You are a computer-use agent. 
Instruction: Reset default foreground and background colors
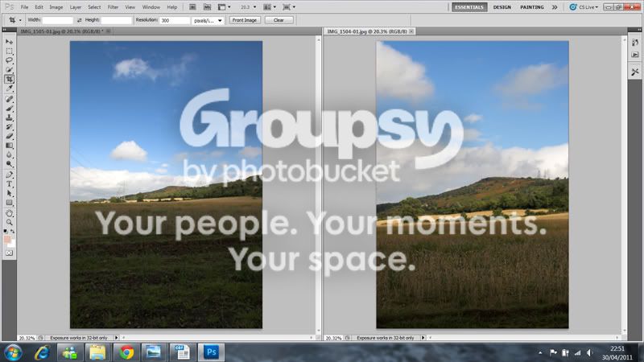(6, 232)
